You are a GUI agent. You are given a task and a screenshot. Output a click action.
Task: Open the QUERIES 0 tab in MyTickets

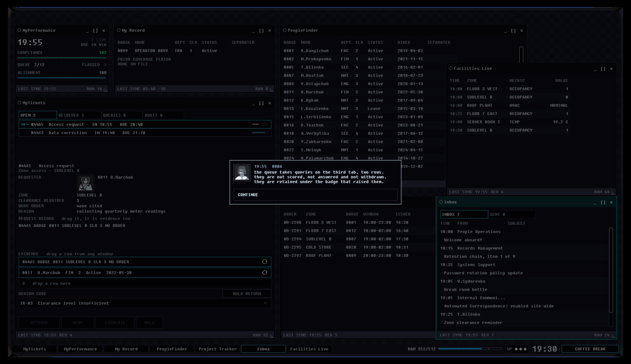122,115
